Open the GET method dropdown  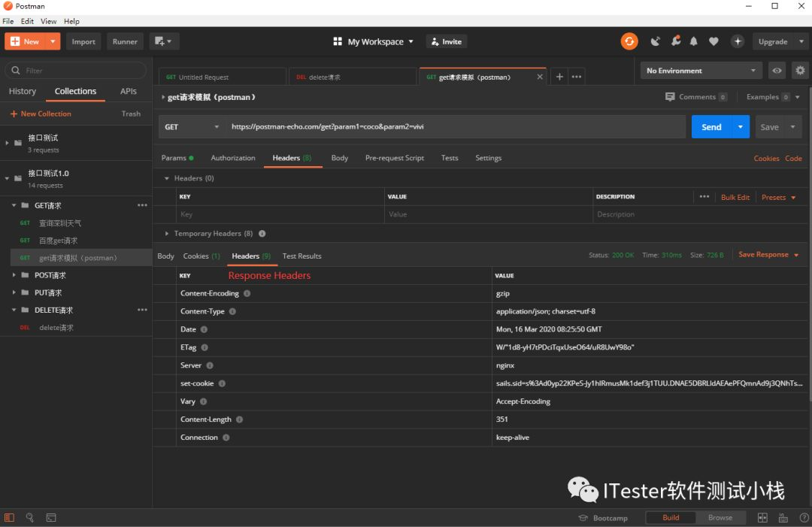[192, 127]
